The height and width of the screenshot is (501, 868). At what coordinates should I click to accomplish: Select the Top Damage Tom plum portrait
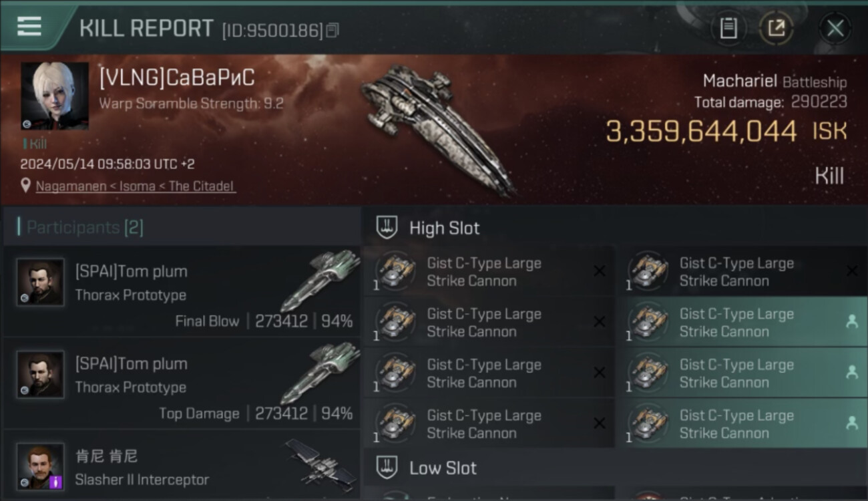coord(41,375)
